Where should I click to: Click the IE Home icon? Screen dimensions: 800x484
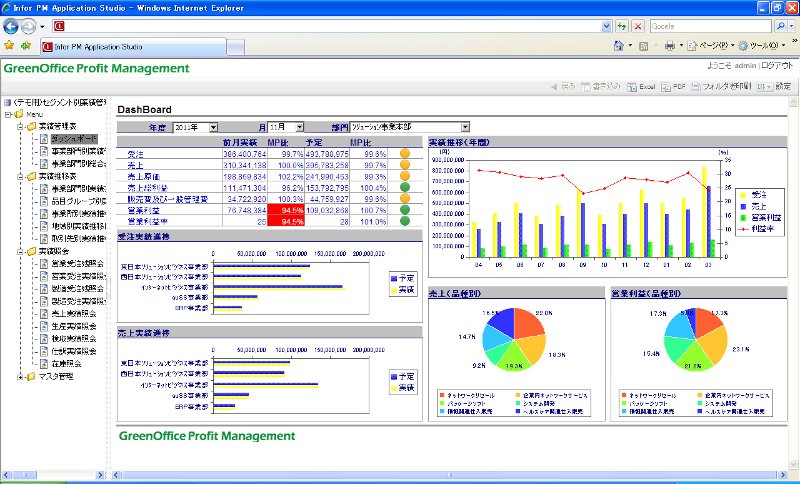click(618, 46)
